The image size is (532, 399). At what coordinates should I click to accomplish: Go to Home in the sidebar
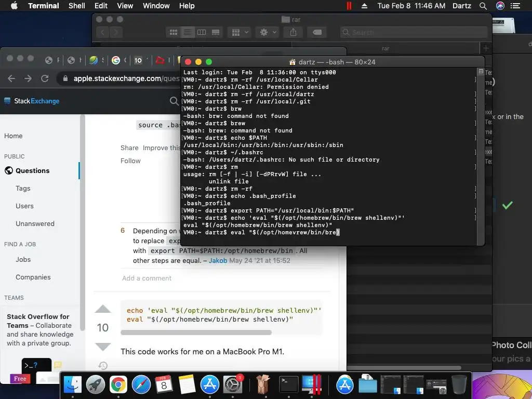[x=13, y=136]
